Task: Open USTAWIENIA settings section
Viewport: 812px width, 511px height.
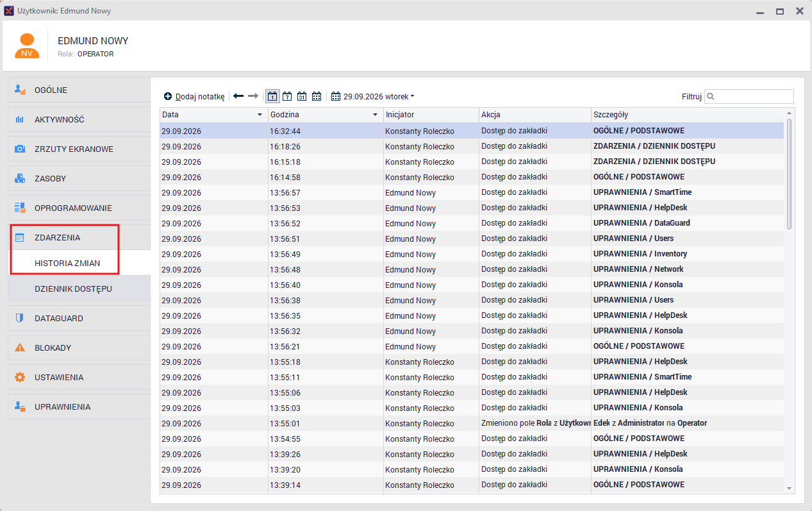Action: (79, 378)
